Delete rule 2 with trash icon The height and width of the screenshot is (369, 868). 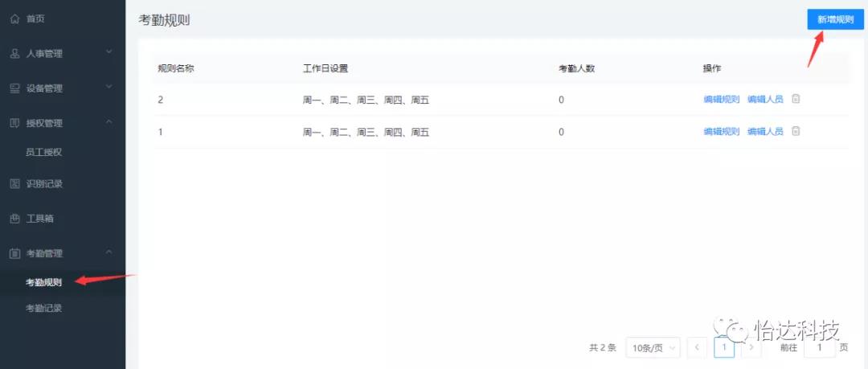click(796, 99)
